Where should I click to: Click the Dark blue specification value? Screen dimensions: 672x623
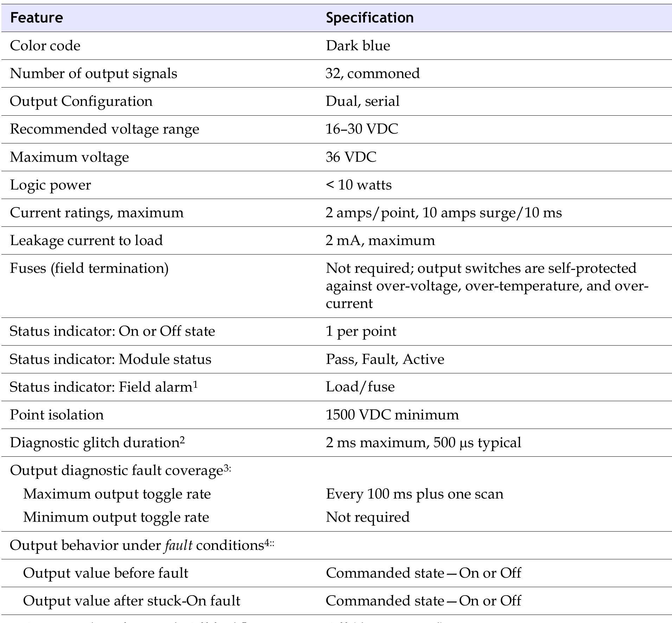click(x=358, y=46)
